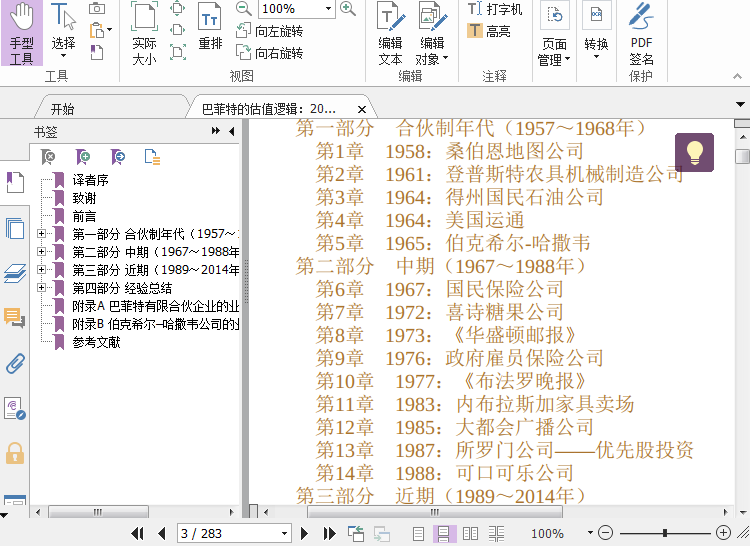Viewport: 750px width, 546px height.
Task: Click the previous view icon
Action: [356, 533]
